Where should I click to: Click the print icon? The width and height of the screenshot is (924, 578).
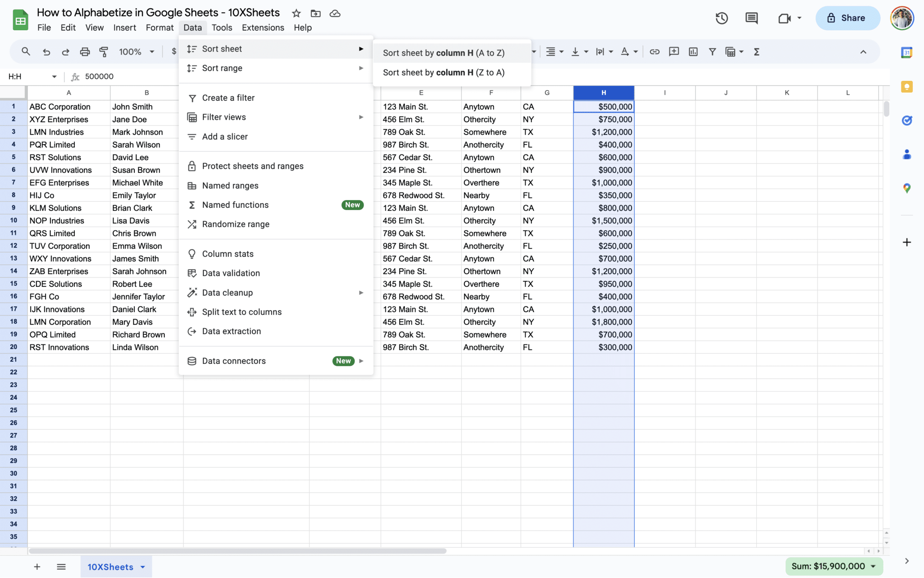[x=84, y=52]
